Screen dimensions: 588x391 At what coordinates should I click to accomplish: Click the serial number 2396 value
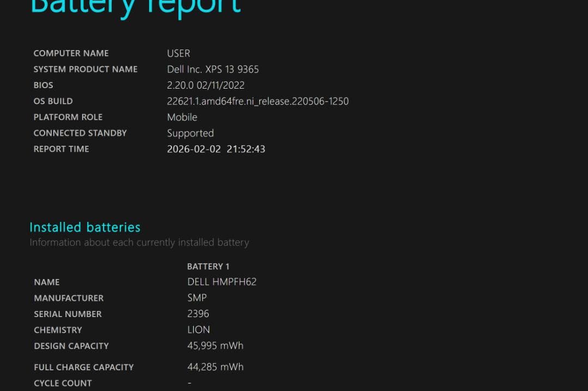198,314
